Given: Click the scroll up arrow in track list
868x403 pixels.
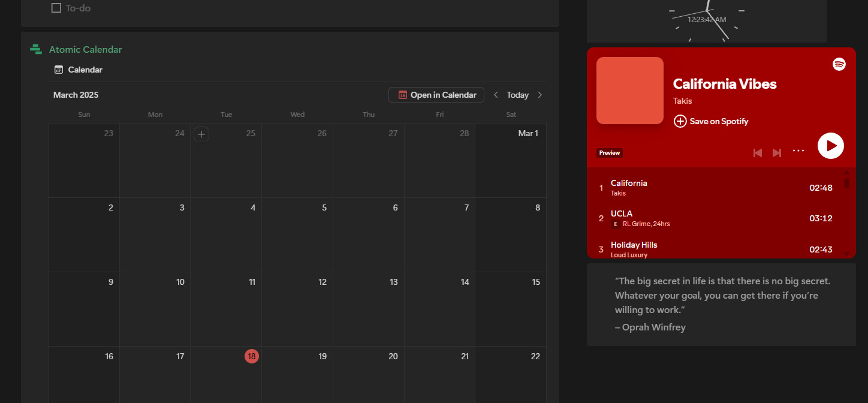Looking at the screenshot, I should [846, 172].
